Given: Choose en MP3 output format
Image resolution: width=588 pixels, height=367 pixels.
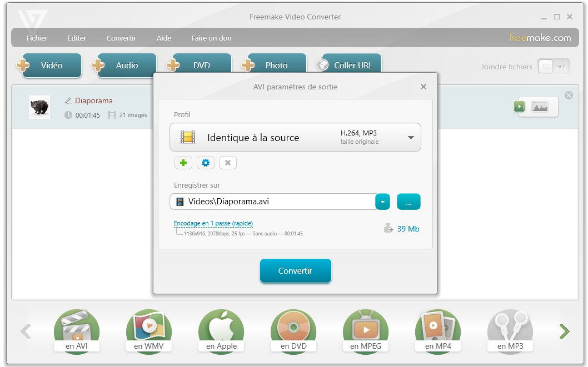Looking at the screenshot, I should click(510, 331).
